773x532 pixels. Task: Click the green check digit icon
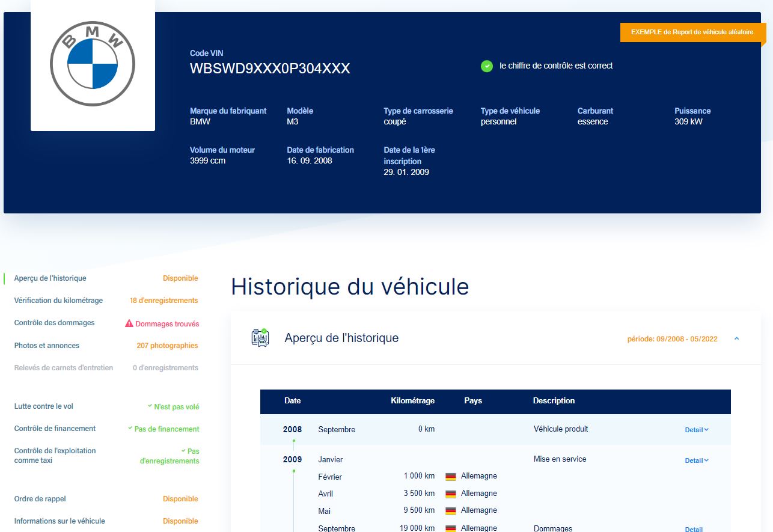[487, 66]
